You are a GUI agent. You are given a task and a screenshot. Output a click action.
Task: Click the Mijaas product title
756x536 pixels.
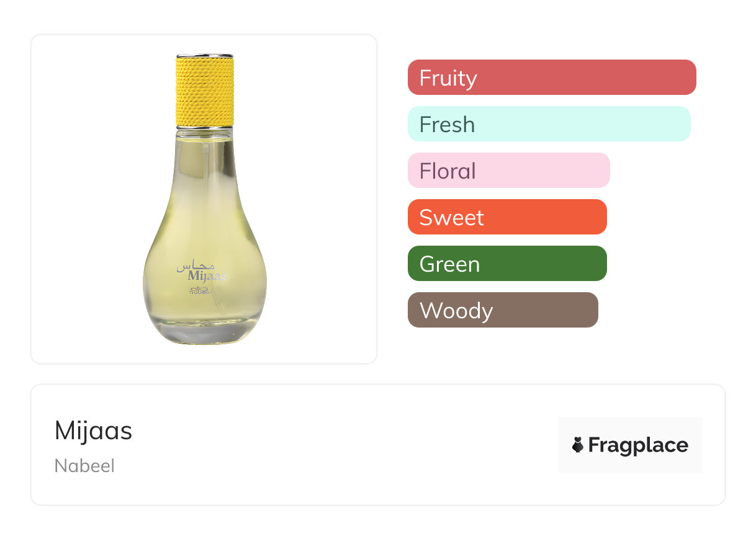coord(93,431)
